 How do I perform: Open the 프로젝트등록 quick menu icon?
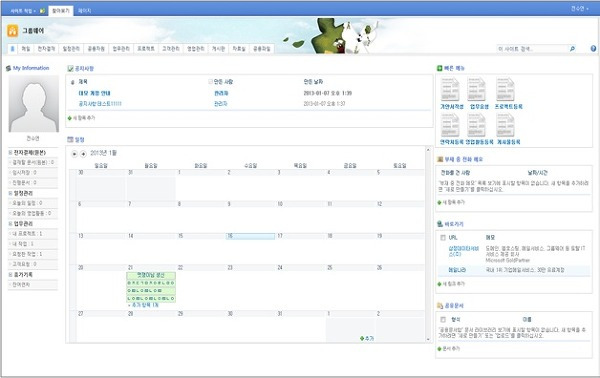pos(505,89)
